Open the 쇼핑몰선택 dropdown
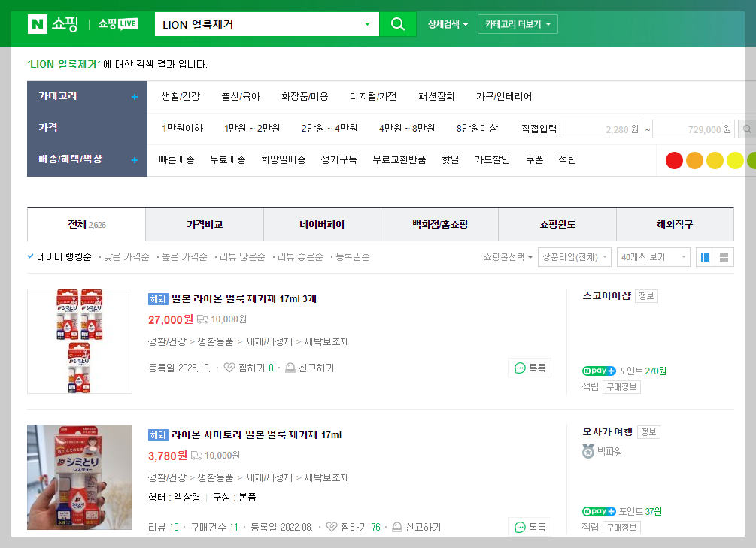This screenshot has height=548, width=756. pos(508,257)
